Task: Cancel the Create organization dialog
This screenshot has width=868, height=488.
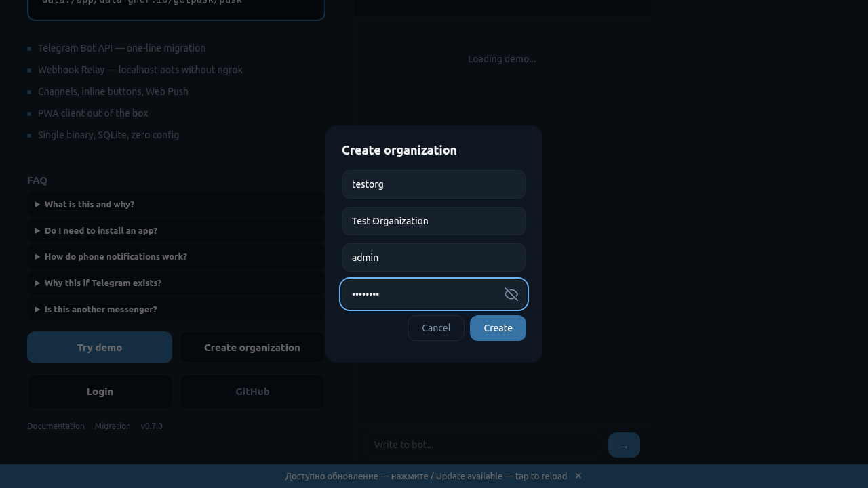Action: click(x=436, y=328)
